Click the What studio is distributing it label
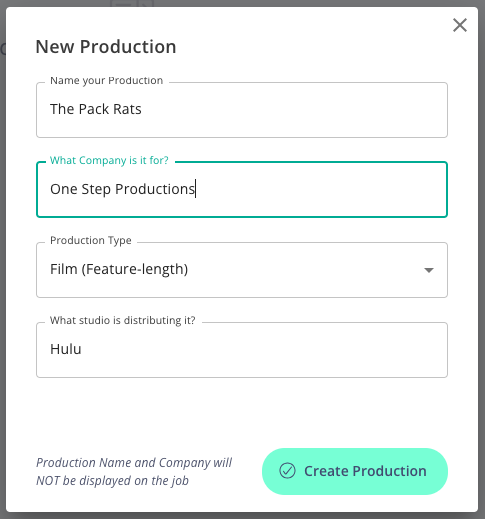The image size is (485, 519). click(123, 320)
